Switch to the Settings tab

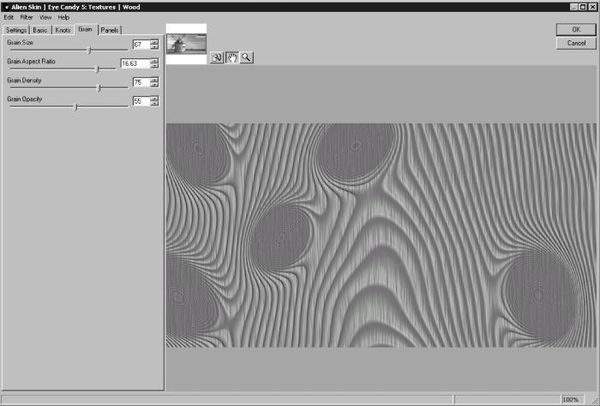click(x=16, y=30)
